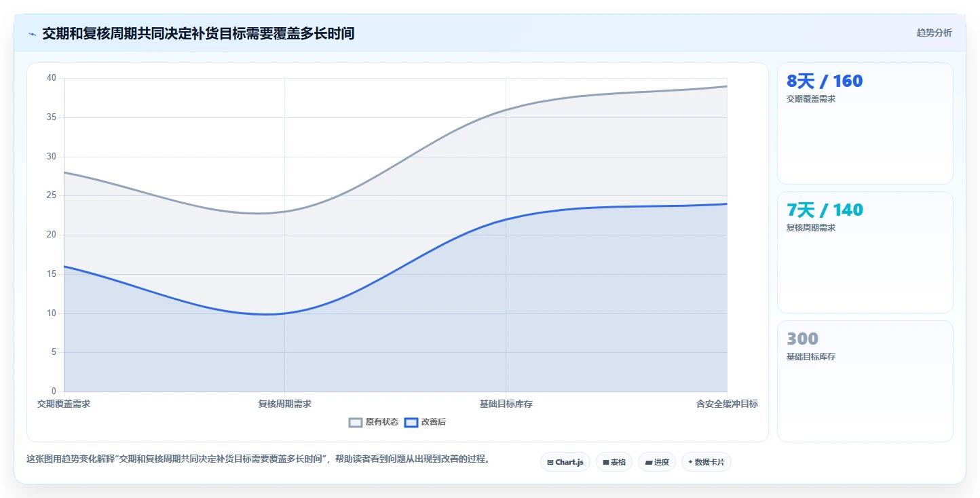Click the 基础目标库存 x-axis label
980x498 pixels.
506,404
